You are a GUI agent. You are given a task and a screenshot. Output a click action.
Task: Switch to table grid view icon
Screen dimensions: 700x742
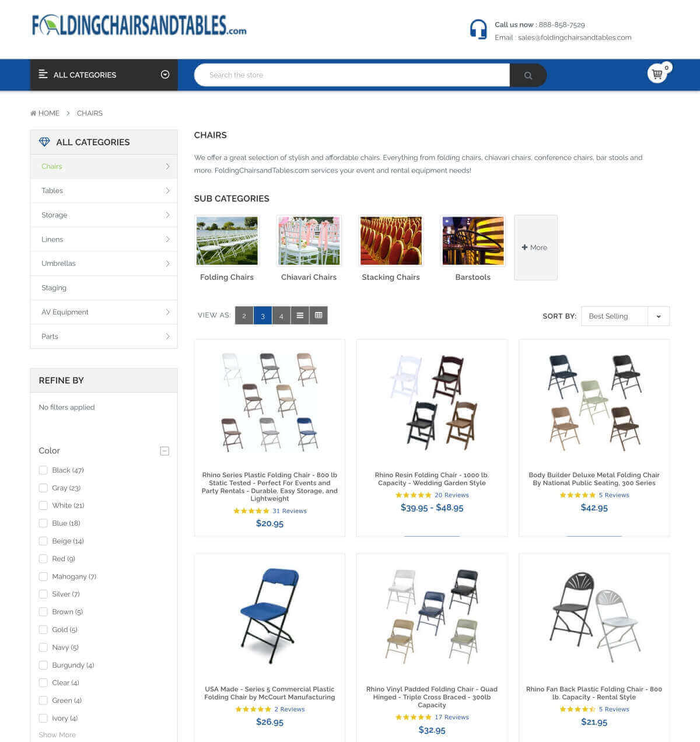[318, 316]
